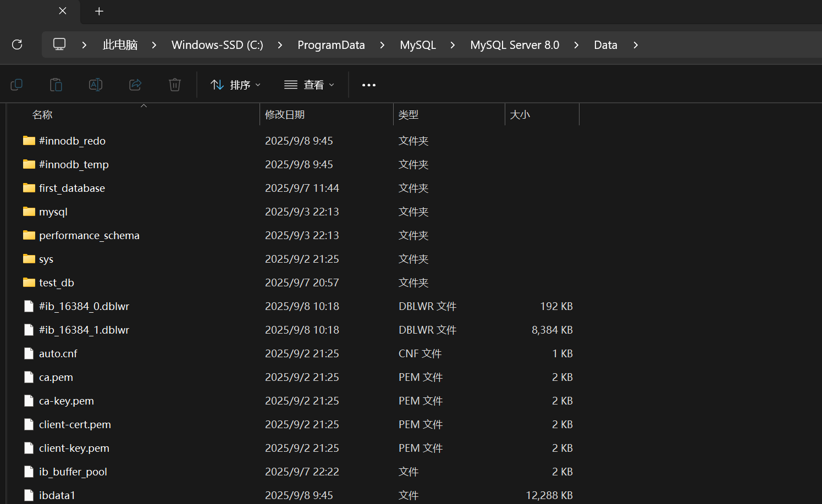Image resolution: width=822 pixels, height=504 pixels.
Task: Click date 2025/9/7 20:57
Action: coord(302,283)
